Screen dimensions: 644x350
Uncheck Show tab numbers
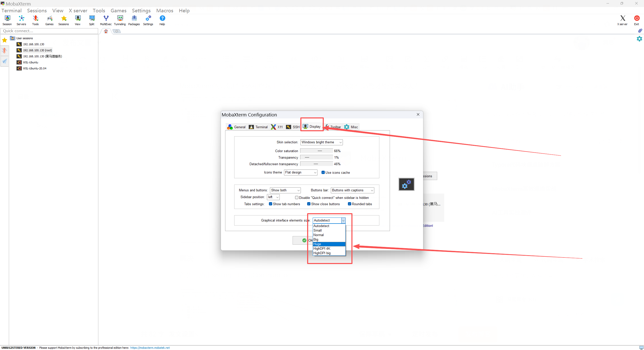270,204
